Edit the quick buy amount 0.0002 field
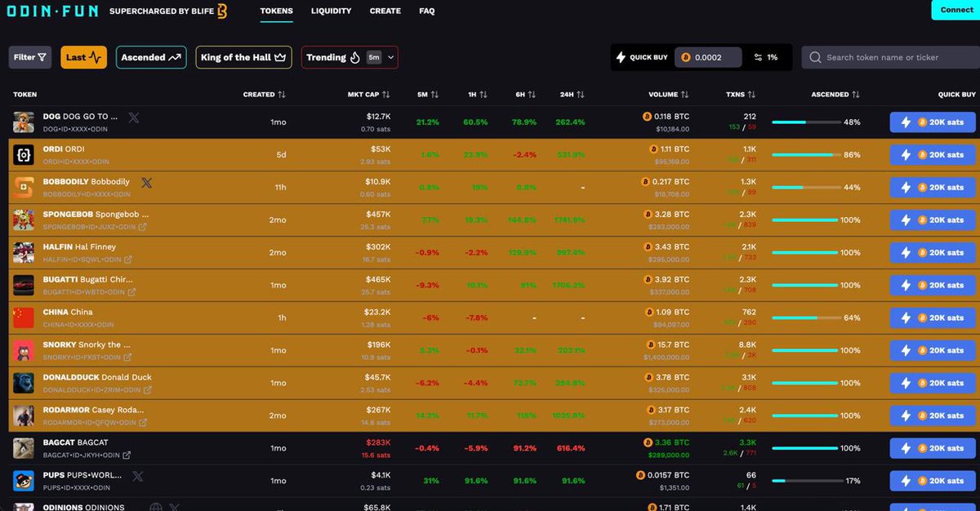The image size is (980, 511). (x=708, y=57)
